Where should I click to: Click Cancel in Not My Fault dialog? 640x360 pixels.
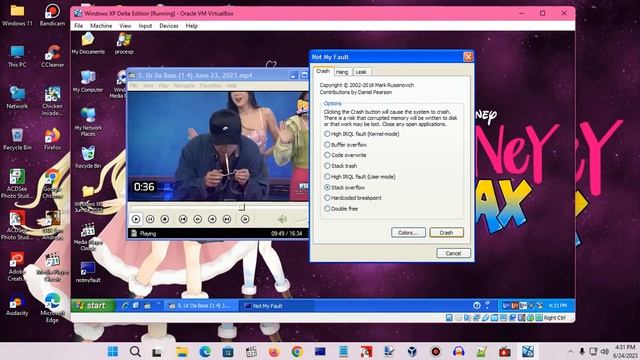pyautogui.click(x=453, y=253)
